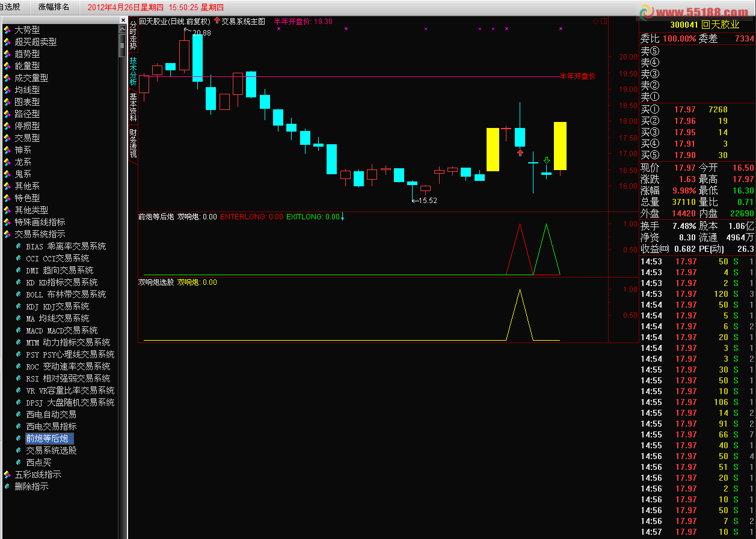Select MTM 动力指标交易系统

click(x=68, y=343)
